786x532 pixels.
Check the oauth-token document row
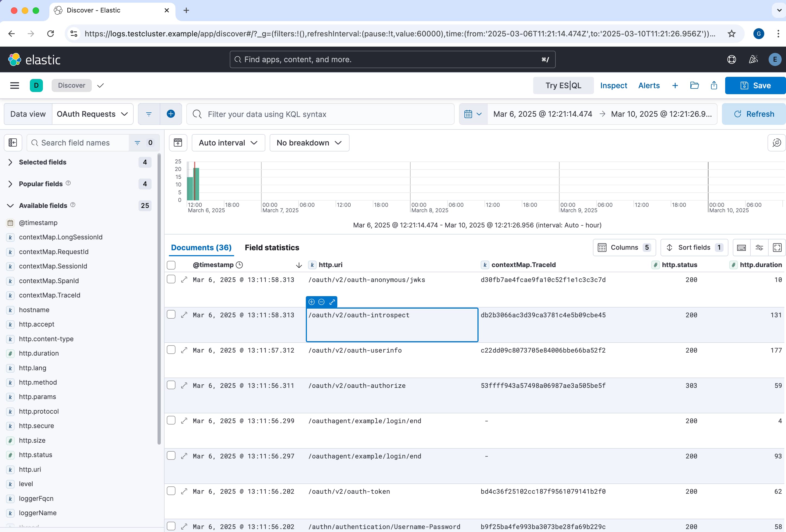[171, 492]
